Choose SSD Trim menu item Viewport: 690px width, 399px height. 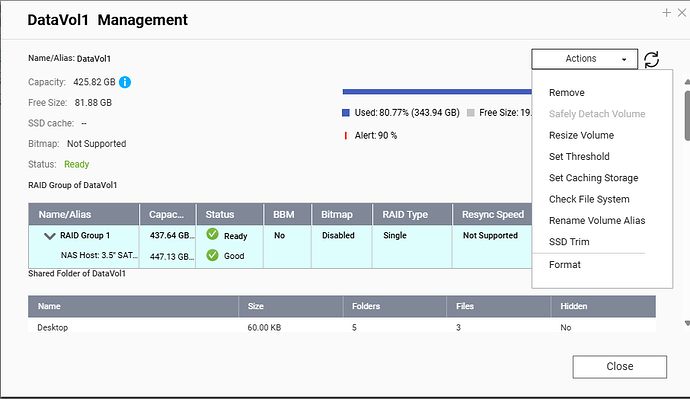pyautogui.click(x=569, y=242)
